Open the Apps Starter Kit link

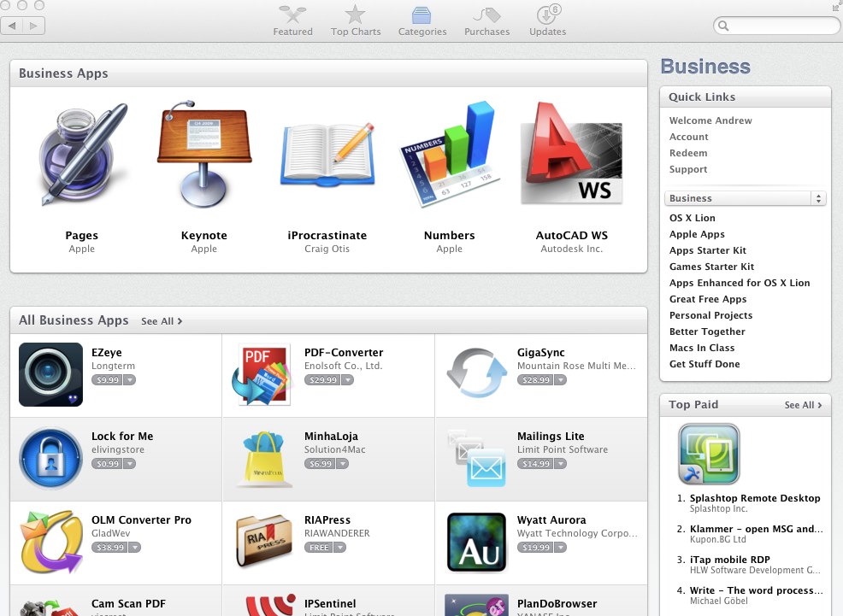click(708, 250)
